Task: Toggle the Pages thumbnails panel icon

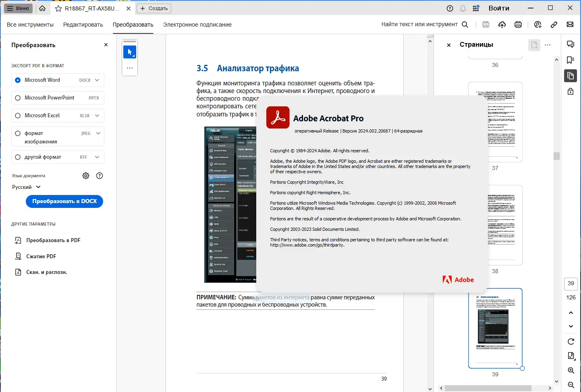Action: (x=571, y=76)
